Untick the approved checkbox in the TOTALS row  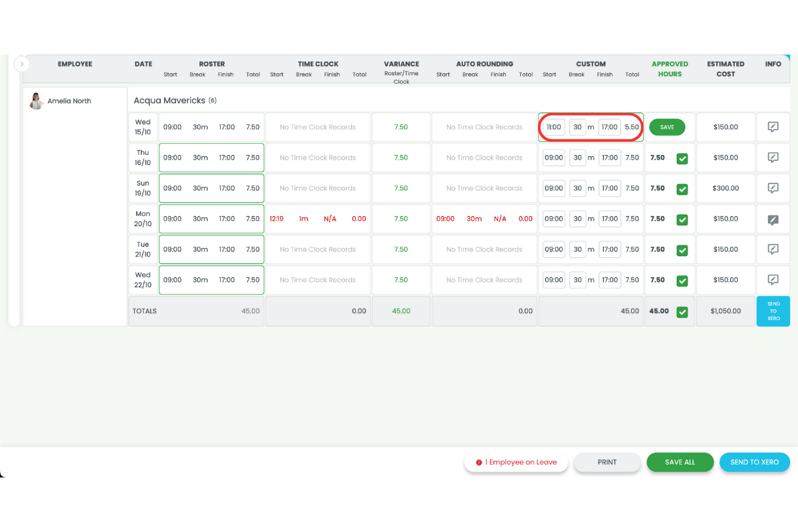click(682, 311)
